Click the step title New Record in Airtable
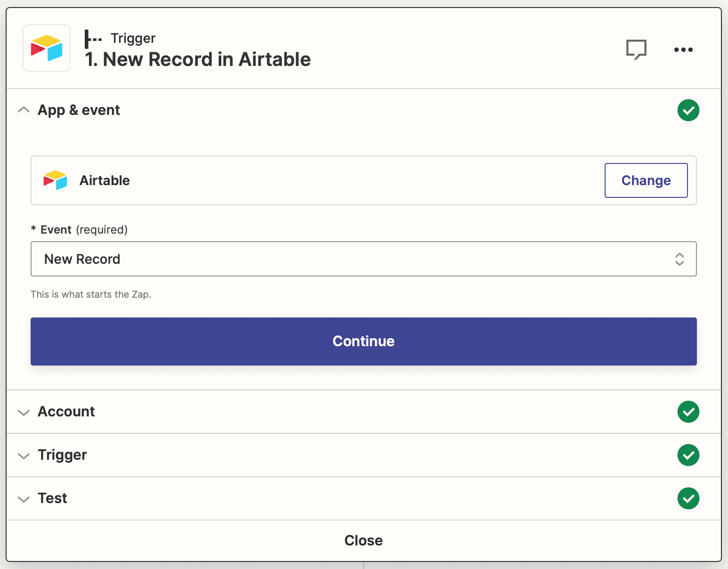The width and height of the screenshot is (728, 569). pyautogui.click(x=198, y=60)
